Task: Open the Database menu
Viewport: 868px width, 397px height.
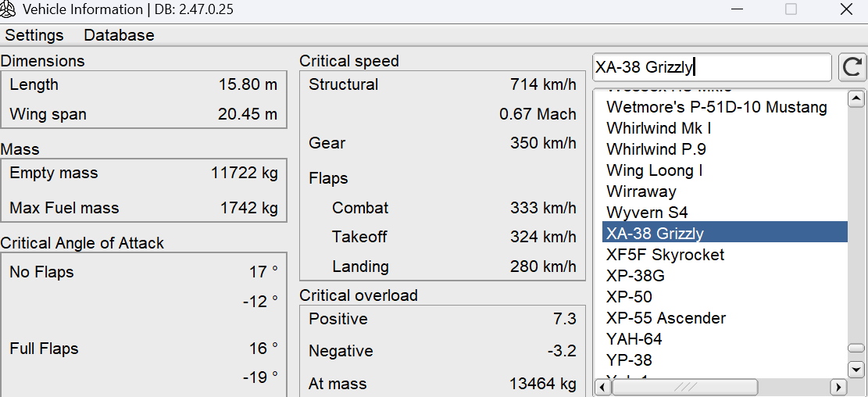Action: click(x=119, y=35)
